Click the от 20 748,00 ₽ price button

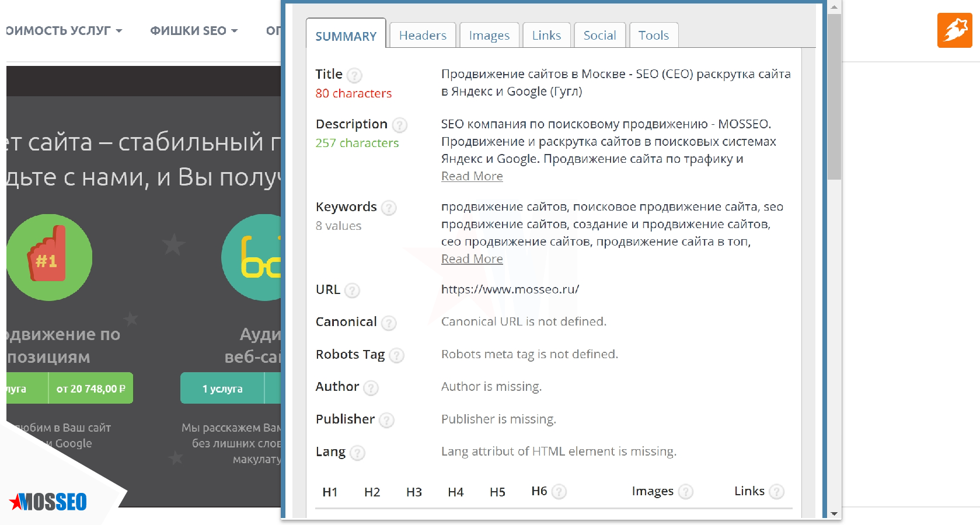[x=90, y=388]
